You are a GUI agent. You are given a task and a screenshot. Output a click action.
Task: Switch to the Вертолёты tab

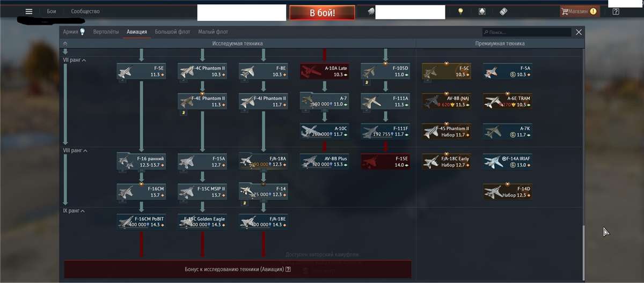pyautogui.click(x=106, y=32)
